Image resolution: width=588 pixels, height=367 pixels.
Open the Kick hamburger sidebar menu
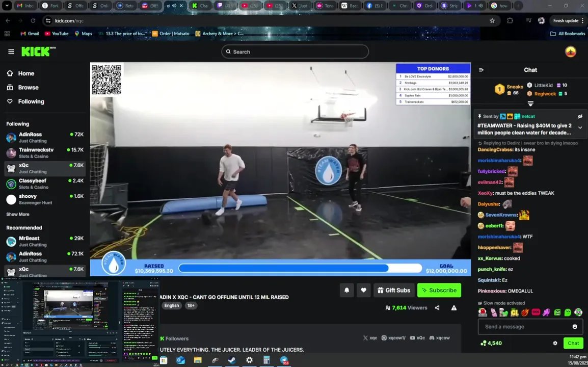(x=11, y=52)
